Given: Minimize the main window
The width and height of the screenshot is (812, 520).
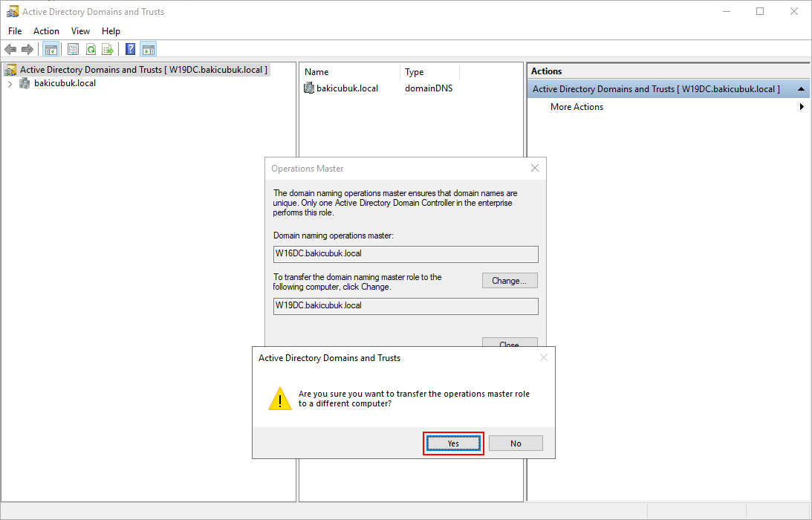Looking at the screenshot, I should point(726,11).
